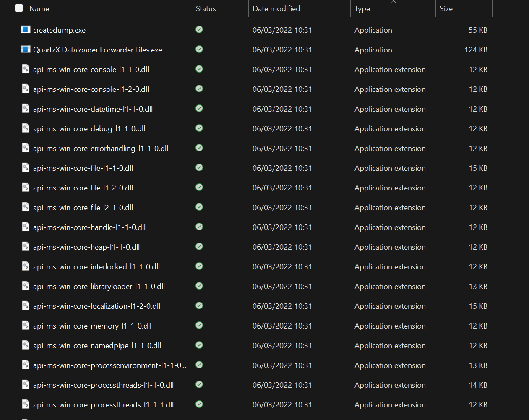
Task: Sort files by the Name column
Action: tap(39, 9)
